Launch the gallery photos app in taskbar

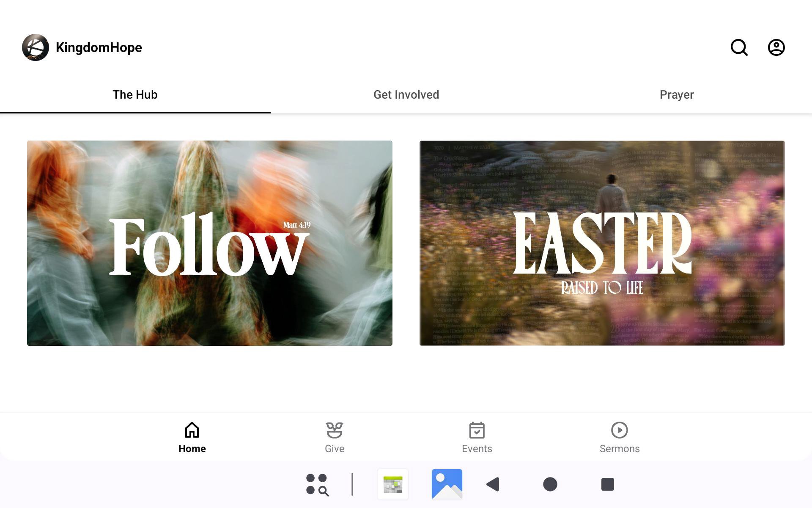point(447,484)
